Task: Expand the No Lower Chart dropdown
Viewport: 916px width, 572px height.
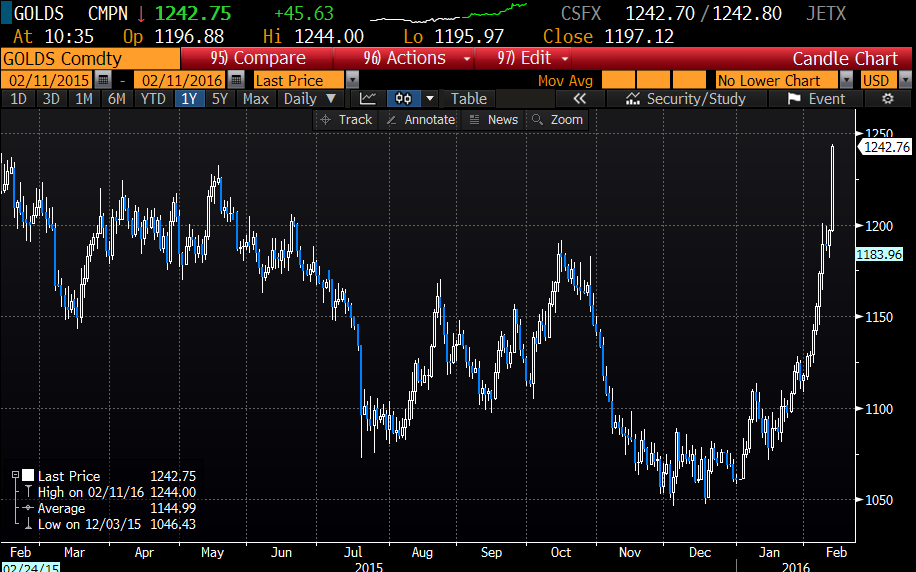Action: [846, 79]
